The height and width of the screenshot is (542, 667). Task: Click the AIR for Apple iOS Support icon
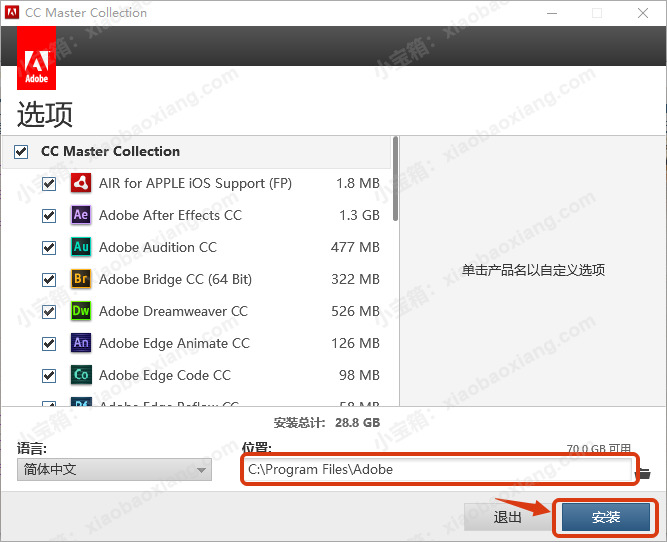pyautogui.click(x=81, y=183)
